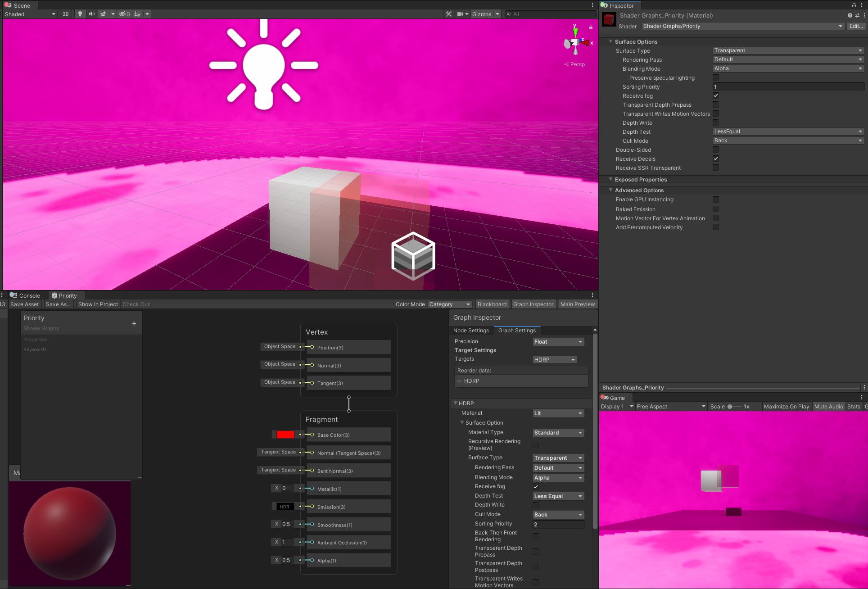The height and width of the screenshot is (589, 868).
Task: Click Sorting Priority field in Inspector
Action: pyautogui.click(x=788, y=86)
